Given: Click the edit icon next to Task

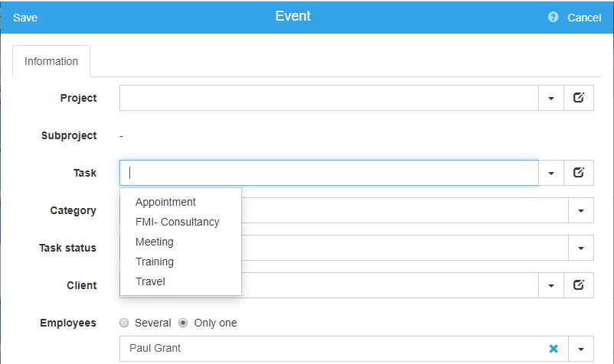Looking at the screenshot, I should [x=579, y=173].
